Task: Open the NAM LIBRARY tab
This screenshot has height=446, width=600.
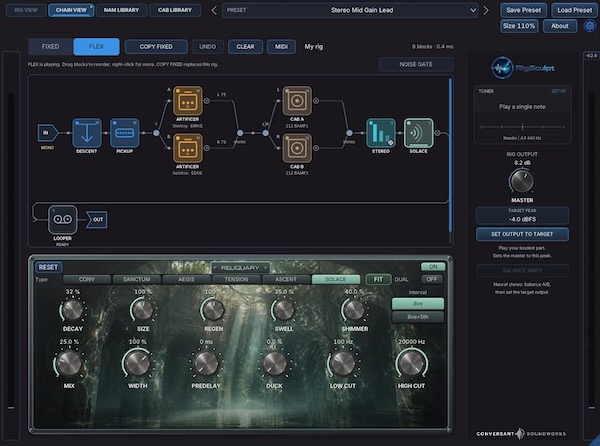Action: 121,10
